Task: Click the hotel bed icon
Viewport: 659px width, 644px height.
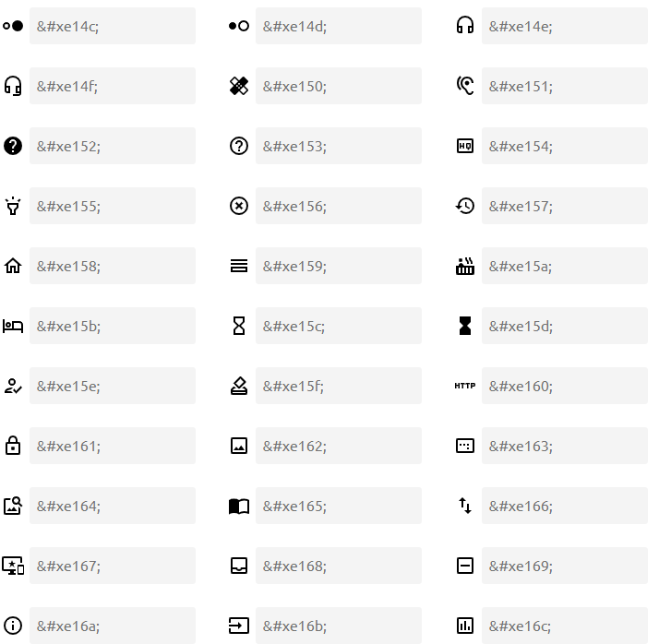Action: [13, 326]
